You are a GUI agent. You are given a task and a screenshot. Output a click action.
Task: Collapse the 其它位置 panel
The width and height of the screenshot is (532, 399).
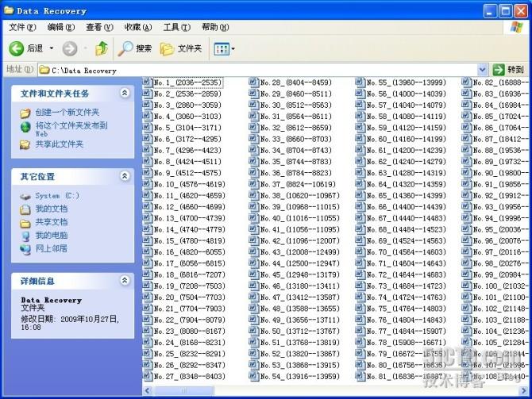click(125, 176)
